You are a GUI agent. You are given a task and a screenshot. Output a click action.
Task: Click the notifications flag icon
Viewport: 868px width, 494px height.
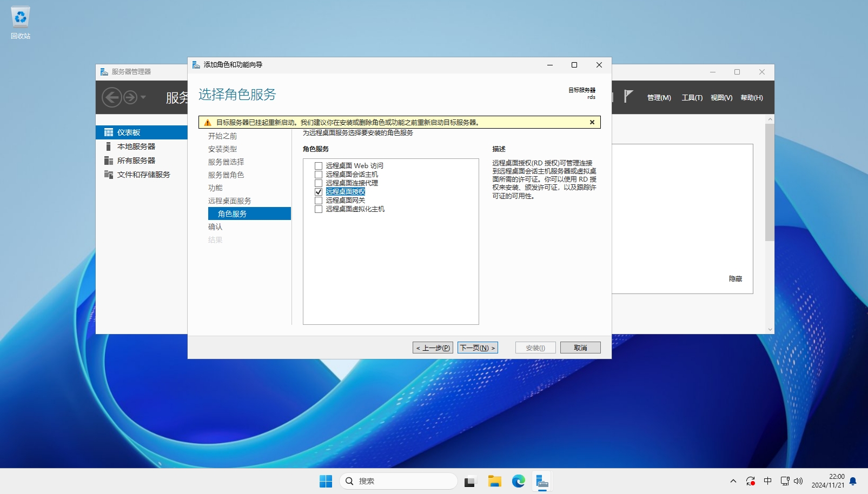coord(627,97)
